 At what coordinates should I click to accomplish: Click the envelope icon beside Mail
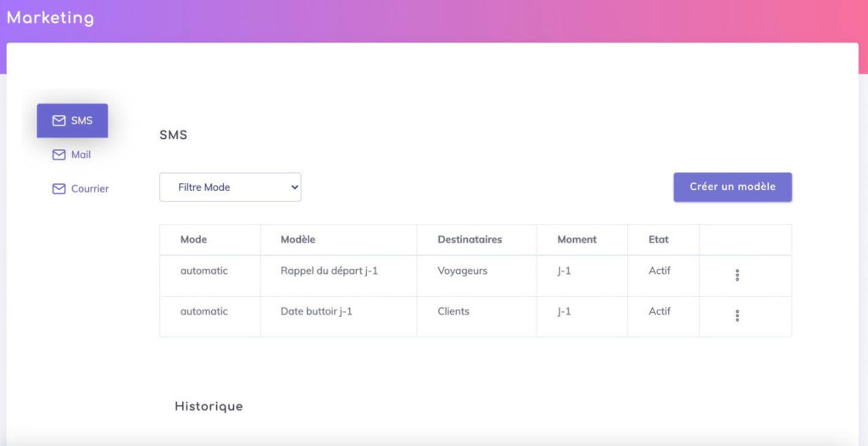coord(58,155)
